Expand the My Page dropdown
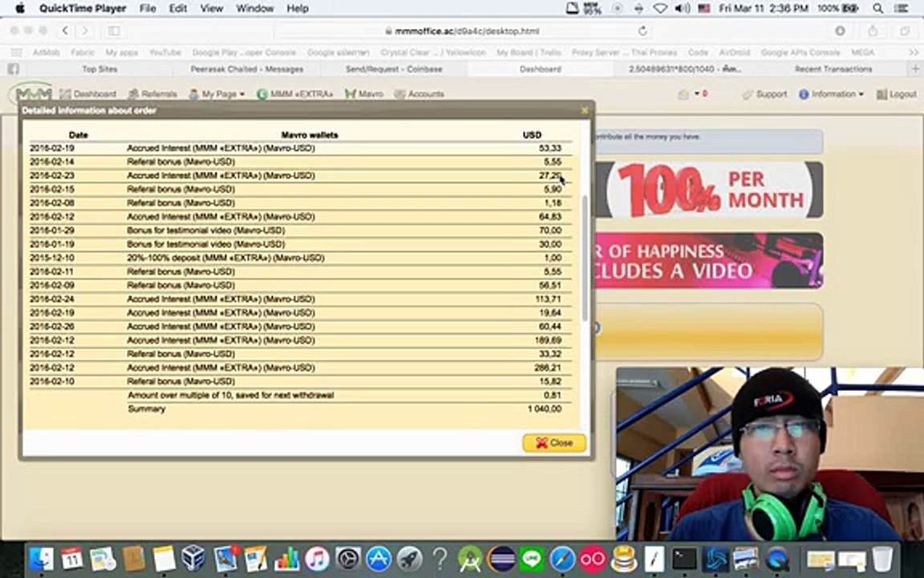Viewport: 924px width, 578px height. click(217, 94)
